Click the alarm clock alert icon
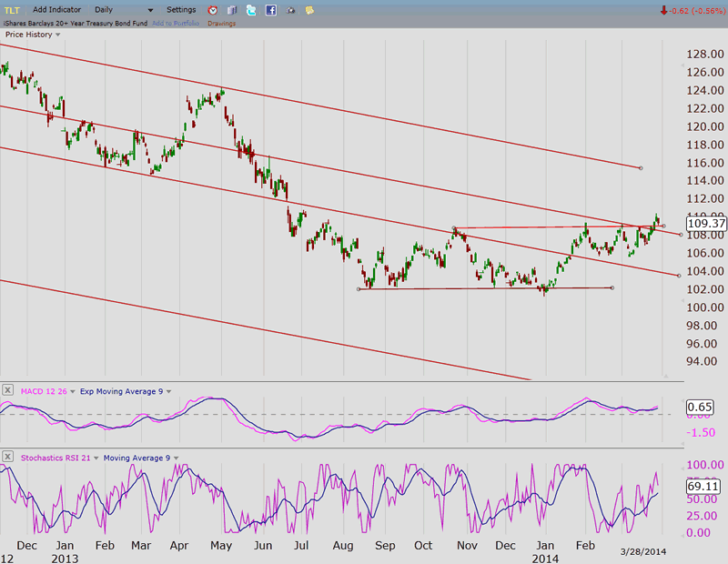 coord(213,10)
